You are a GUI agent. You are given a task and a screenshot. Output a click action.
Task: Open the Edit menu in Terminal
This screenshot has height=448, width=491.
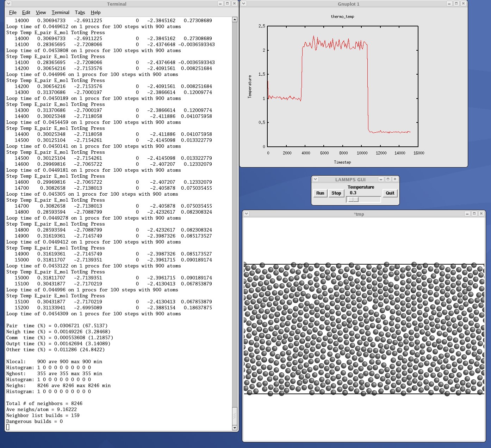point(26,12)
